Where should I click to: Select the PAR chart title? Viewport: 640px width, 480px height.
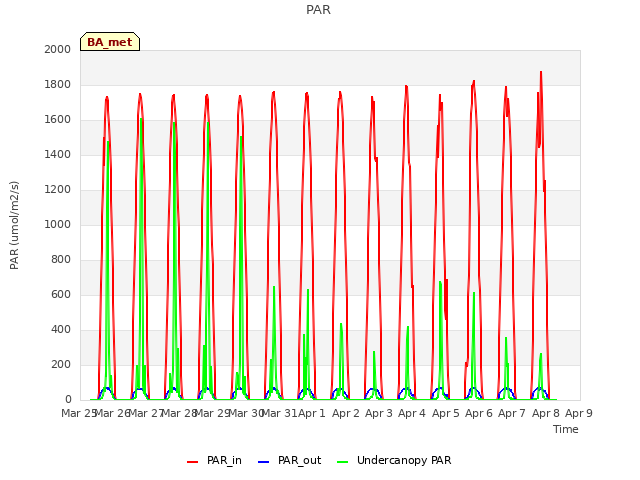[x=318, y=9]
